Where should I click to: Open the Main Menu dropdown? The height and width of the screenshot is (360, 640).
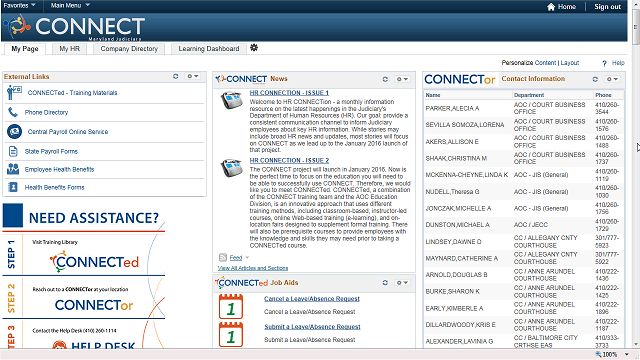(70, 5)
